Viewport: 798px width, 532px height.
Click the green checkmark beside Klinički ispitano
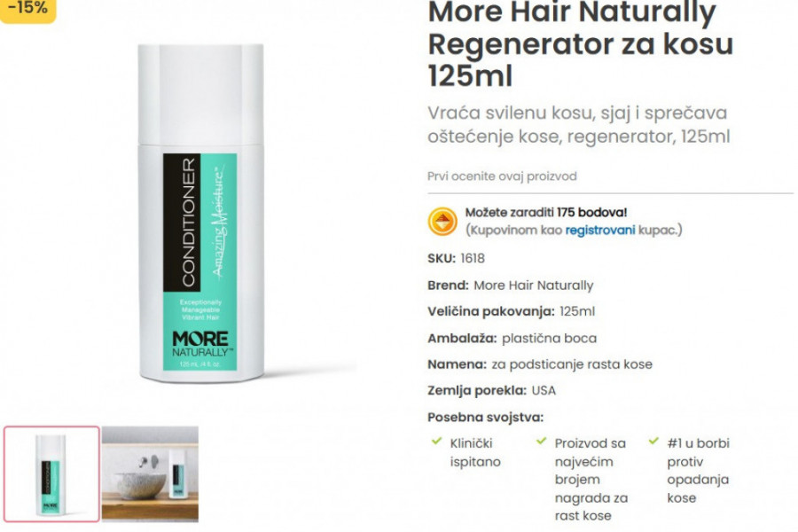coord(436,442)
